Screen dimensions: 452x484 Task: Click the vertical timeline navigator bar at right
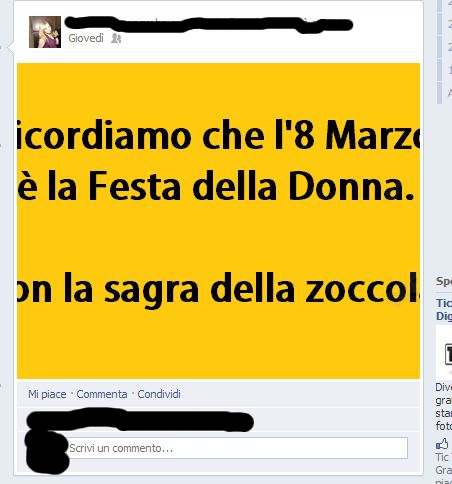(439, 52)
